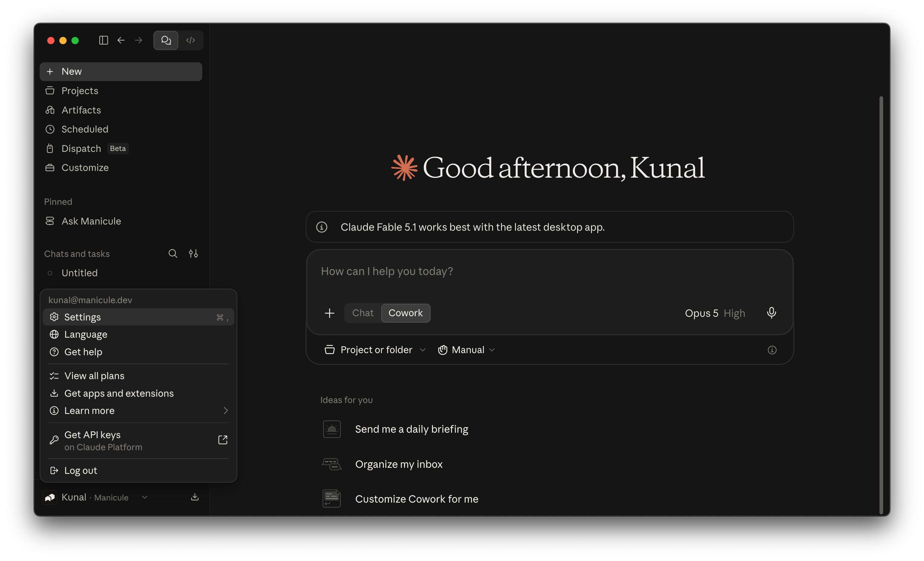Screen dimensions: 924x561
Task: Open Scheduled in the sidebar
Action: tap(121, 129)
